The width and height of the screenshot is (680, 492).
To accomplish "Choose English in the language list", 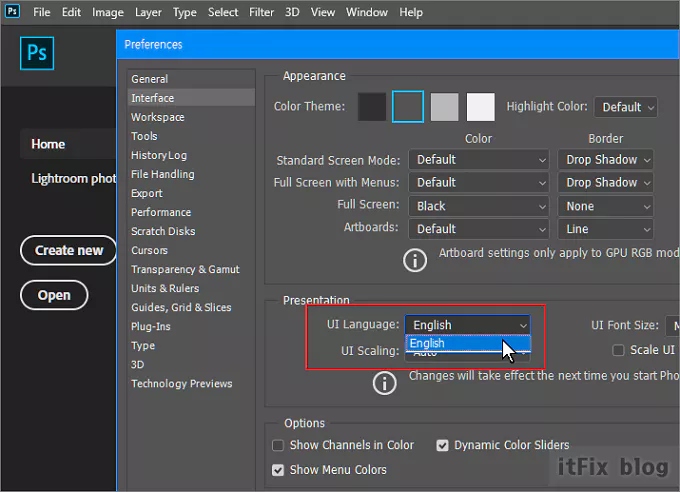I will (468, 344).
